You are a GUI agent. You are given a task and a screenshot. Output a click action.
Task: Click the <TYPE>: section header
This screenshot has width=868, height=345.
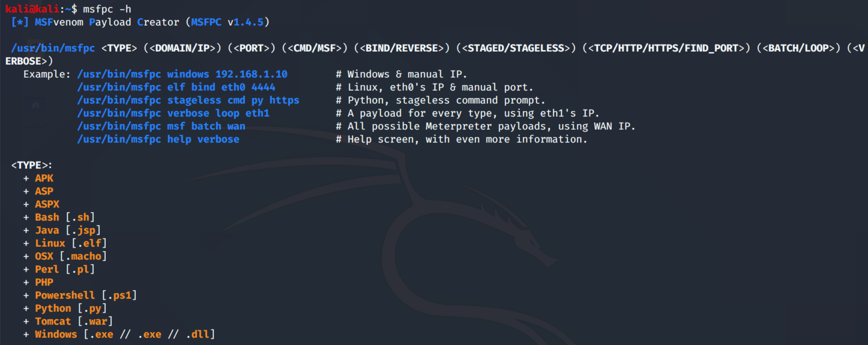click(x=32, y=165)
